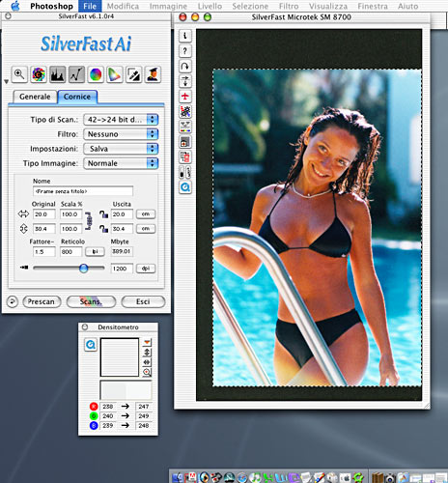
Task: Collapse the panel with the small left triangle
Action: pyautogui.click(x=6, y=81)
